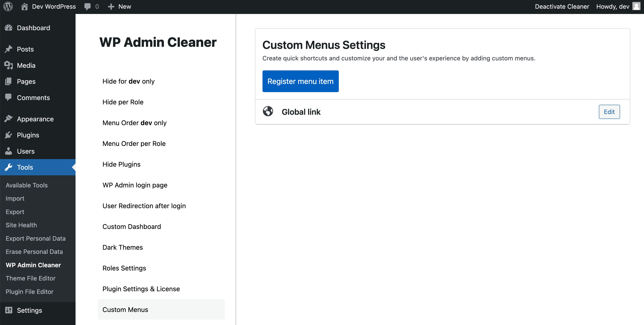Click the plus icon next to New
The image size is (644, 325).
111,7
